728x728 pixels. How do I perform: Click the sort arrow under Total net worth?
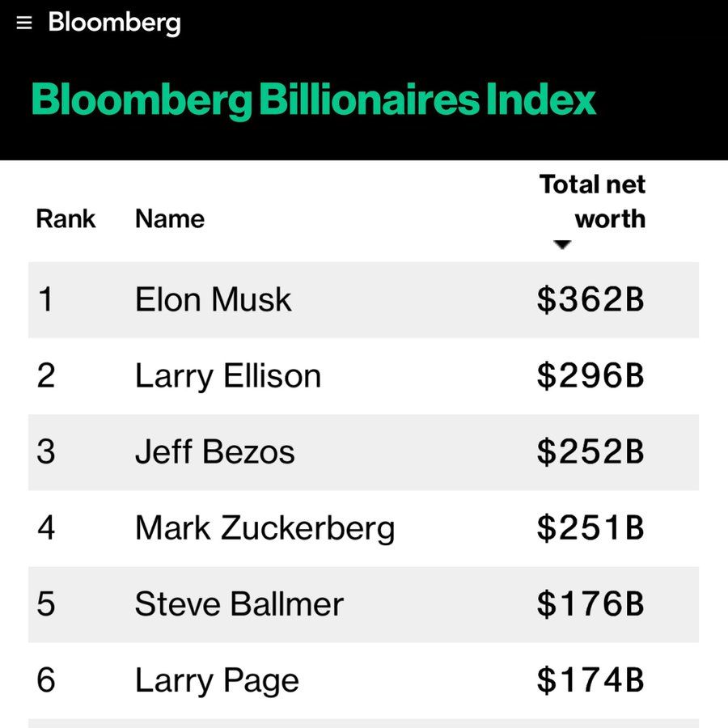[562, 244]
